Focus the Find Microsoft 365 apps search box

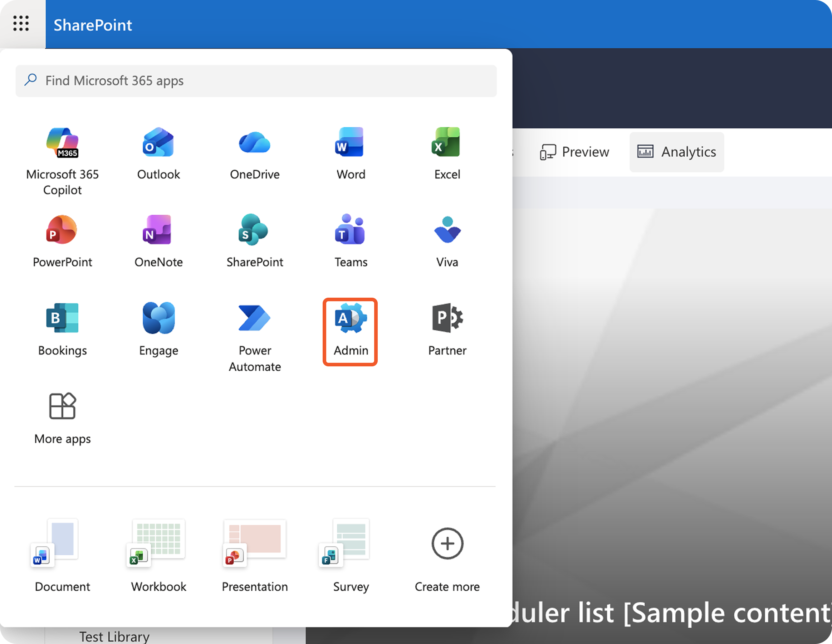(256, 81)
